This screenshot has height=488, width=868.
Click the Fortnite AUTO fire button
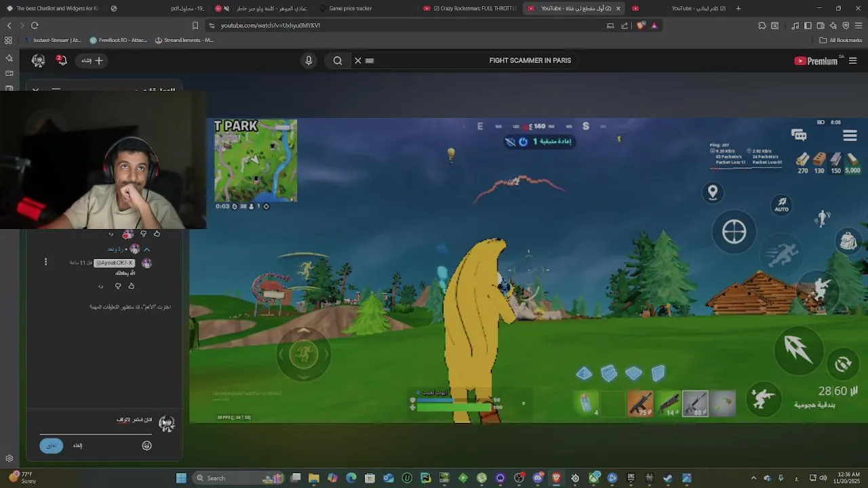(781, 204)
